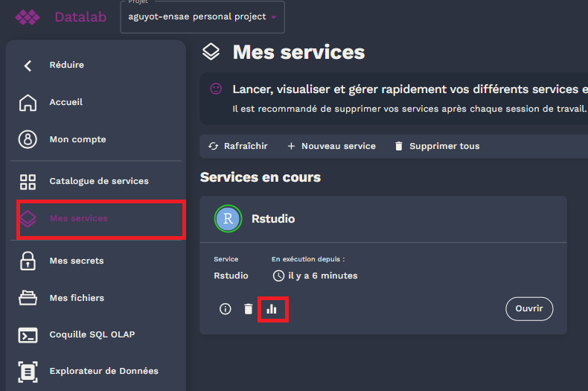Click the Explorateur de Données icon
This screenshot has width=588, height=391.
[28, 371]
